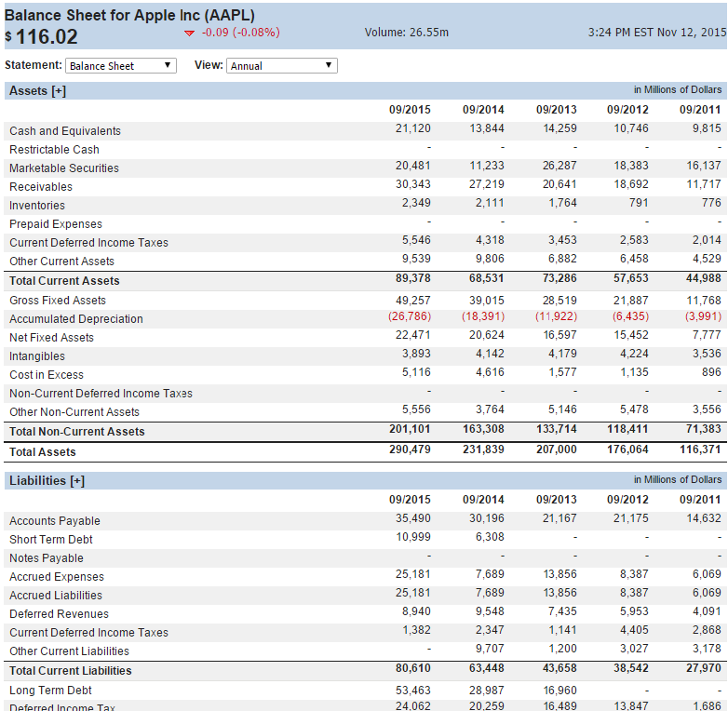Click the 290,479 total assets value
The height and width of the screenshot is (711, 728).
pyautogui.click(x=410, y=449)
